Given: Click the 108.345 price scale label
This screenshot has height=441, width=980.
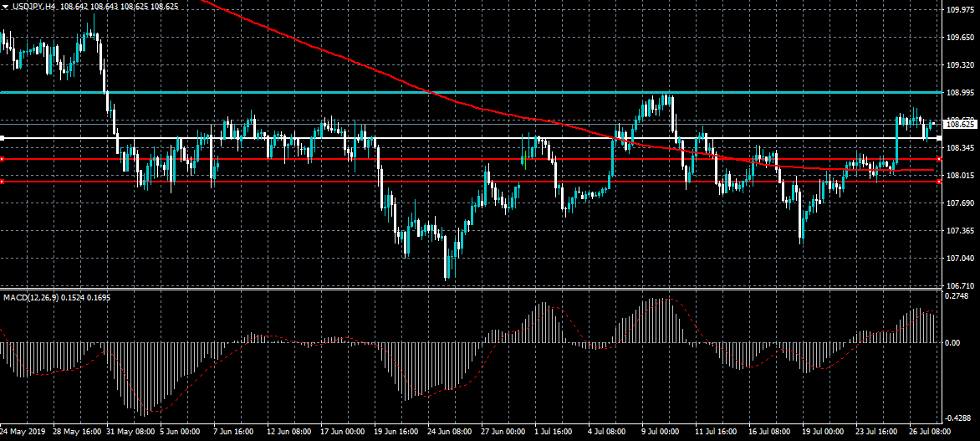Looking at the screenshot, I should (x=962, y=148).
